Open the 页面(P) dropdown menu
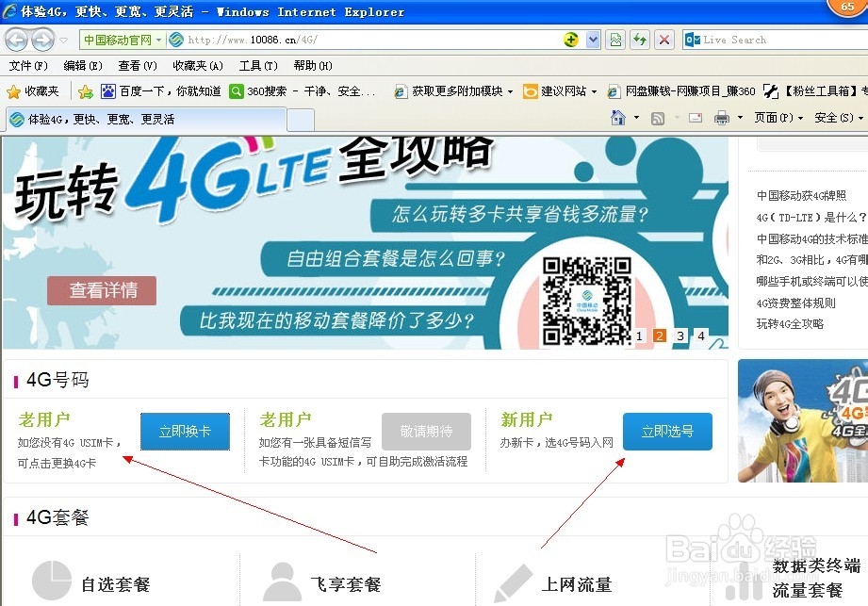 (778, 118)
